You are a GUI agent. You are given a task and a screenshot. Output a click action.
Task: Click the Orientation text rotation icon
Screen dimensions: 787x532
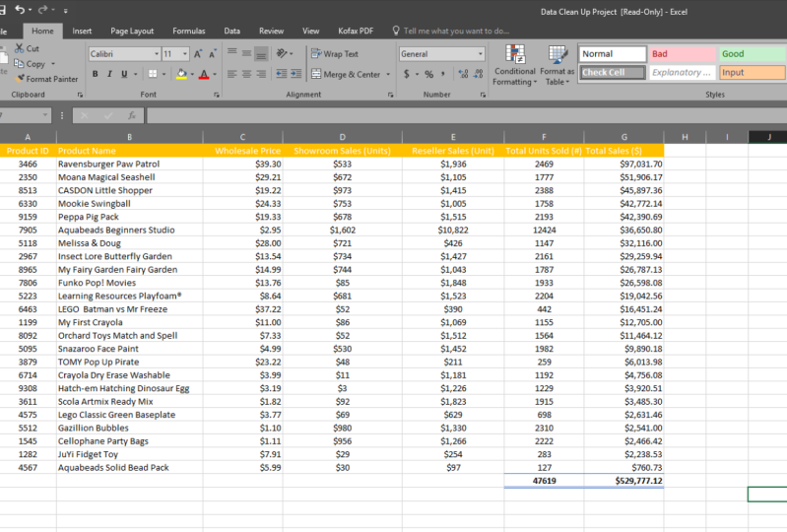click(x=282, y=53)
